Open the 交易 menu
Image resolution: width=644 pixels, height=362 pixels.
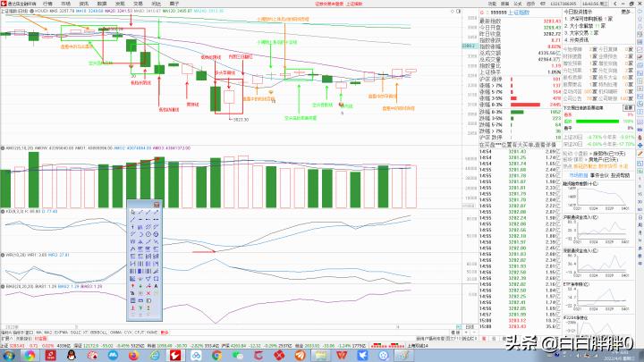138,4
